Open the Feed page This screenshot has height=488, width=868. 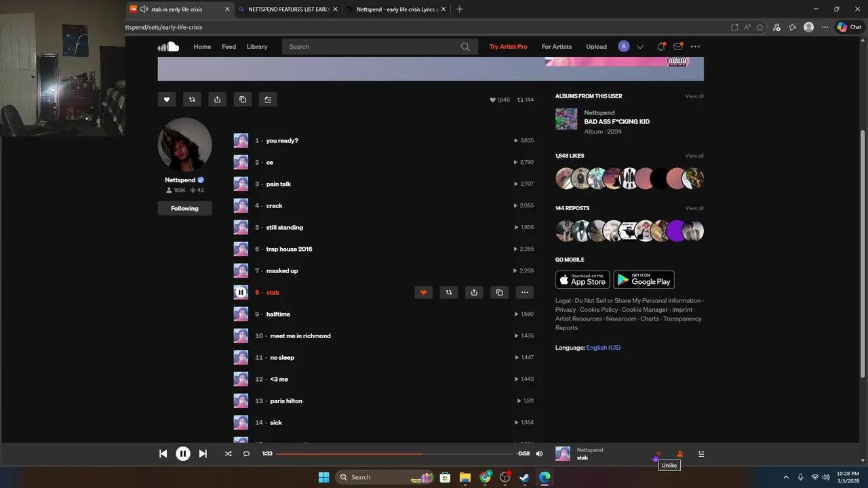tap(229, 47)
